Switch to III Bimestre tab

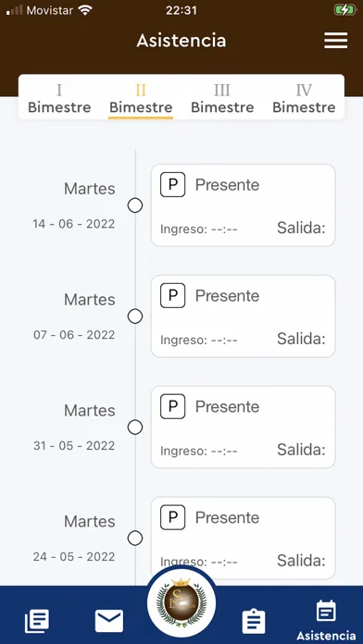click(222, 99)
